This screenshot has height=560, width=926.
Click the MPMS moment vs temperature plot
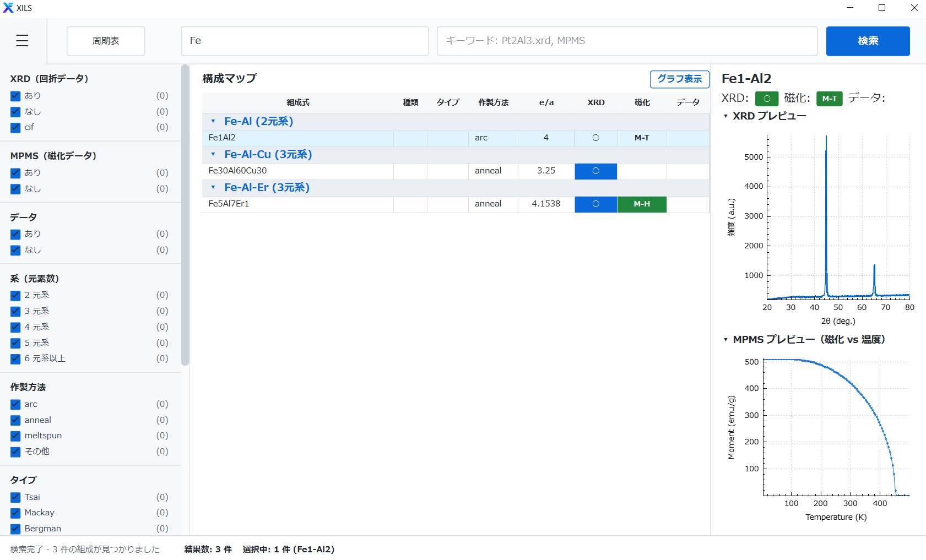pyautogui.click(x=836, y=427)
